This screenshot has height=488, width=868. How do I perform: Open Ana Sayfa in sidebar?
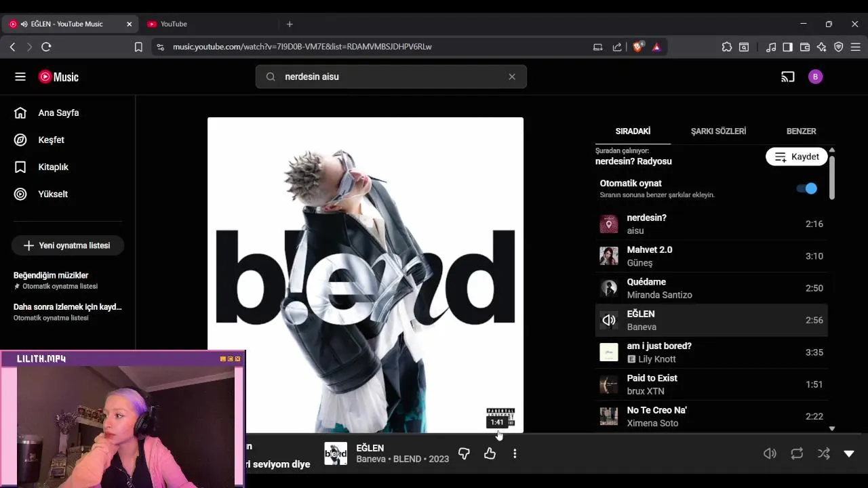point(67,113)
